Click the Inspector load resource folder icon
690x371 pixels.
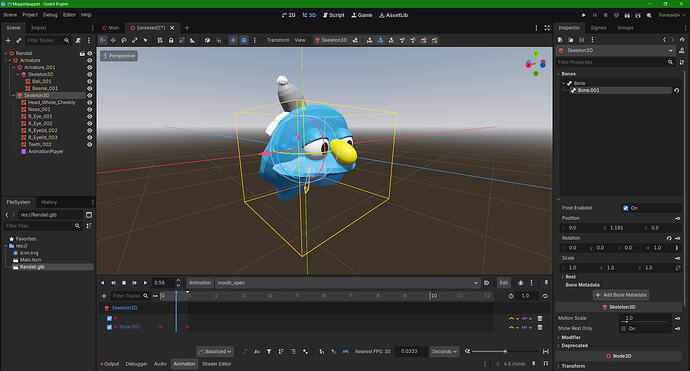(x=571, y=40)
